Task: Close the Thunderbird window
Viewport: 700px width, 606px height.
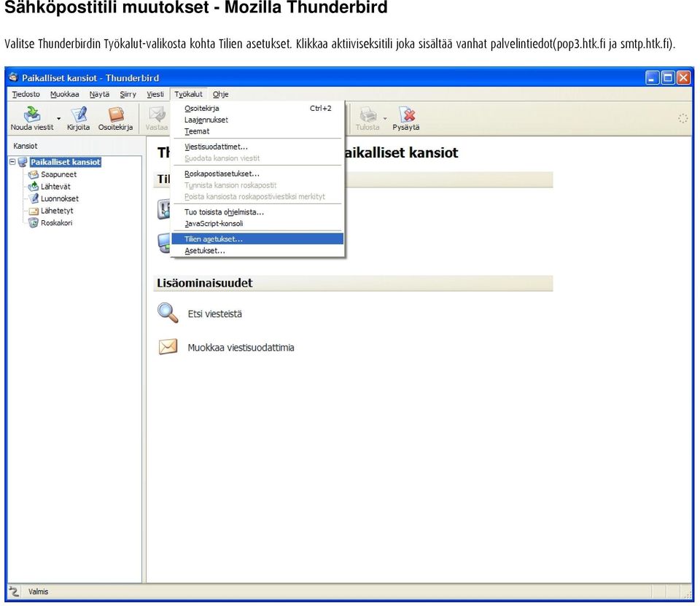Action: coord(683,78)
